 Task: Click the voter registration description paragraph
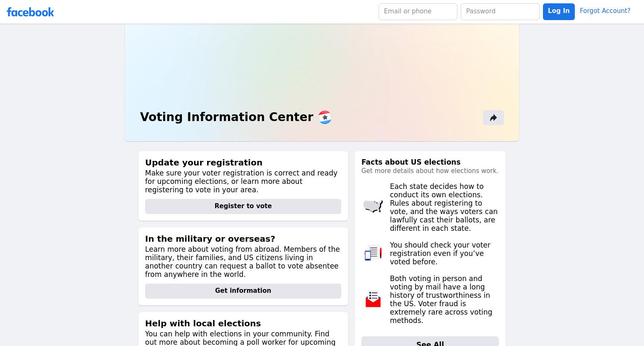(241, 181)
